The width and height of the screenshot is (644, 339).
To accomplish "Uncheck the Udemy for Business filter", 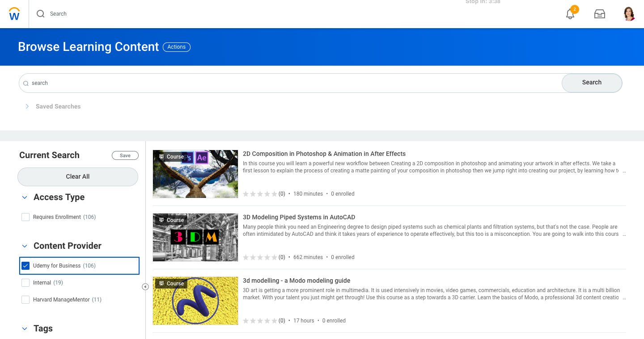I will pyautogui.click(x=25, y=265).
